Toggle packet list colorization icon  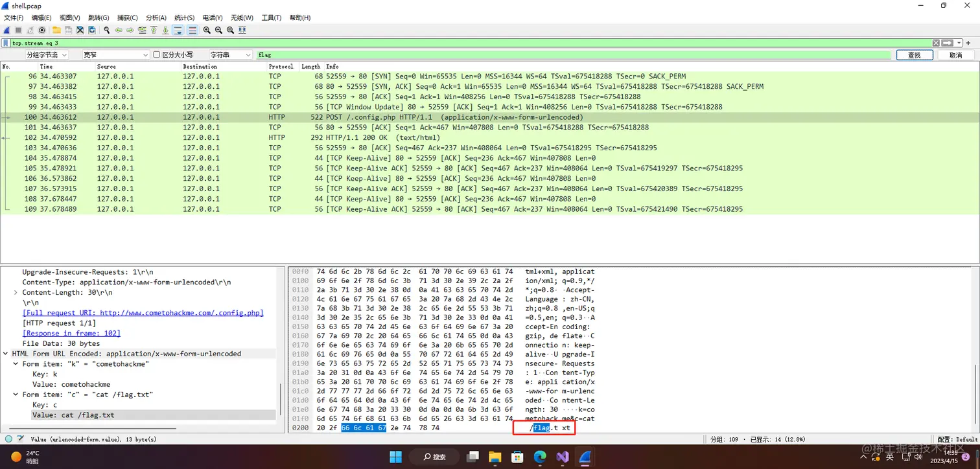192,30
